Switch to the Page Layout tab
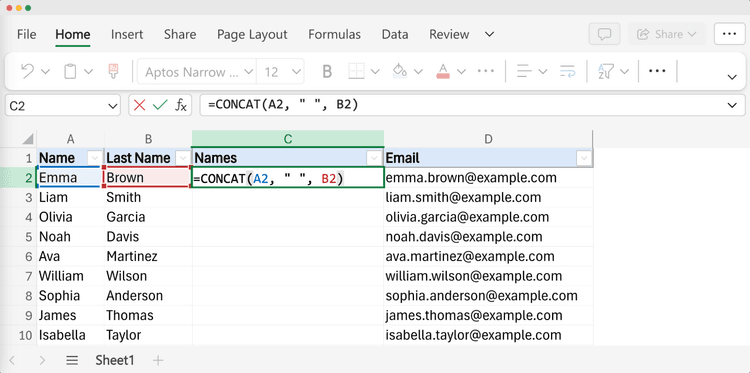The image size is (750, 373). 252,34
